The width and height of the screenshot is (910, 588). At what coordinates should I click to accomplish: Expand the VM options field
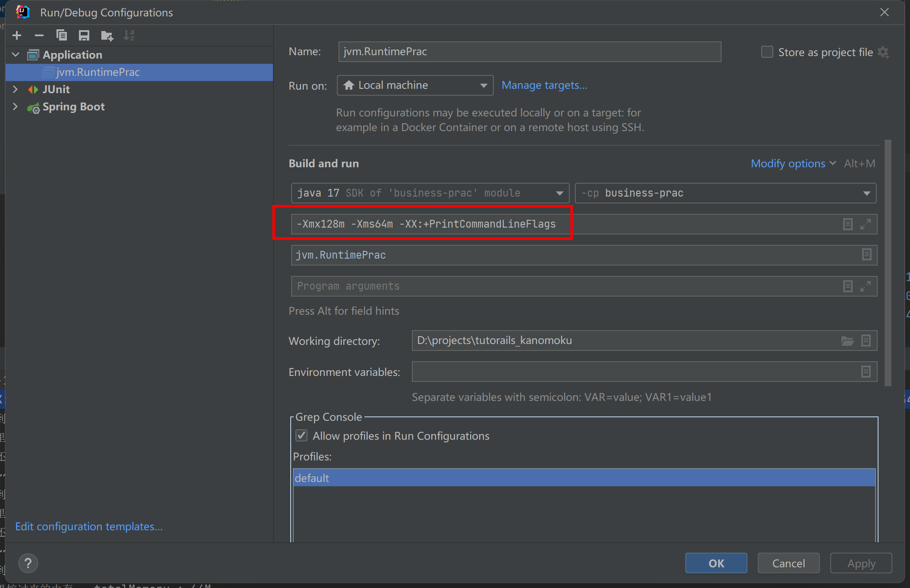tap(866, 224)
